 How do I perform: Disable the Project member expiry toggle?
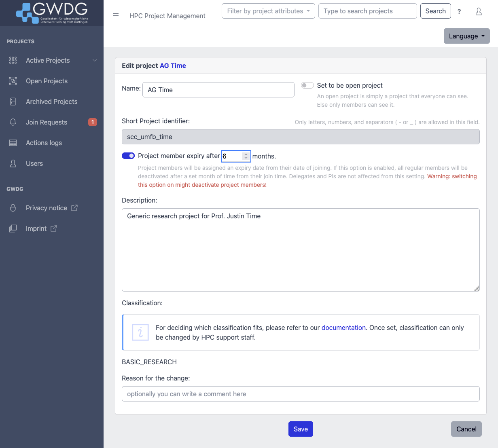pos(128,156)
